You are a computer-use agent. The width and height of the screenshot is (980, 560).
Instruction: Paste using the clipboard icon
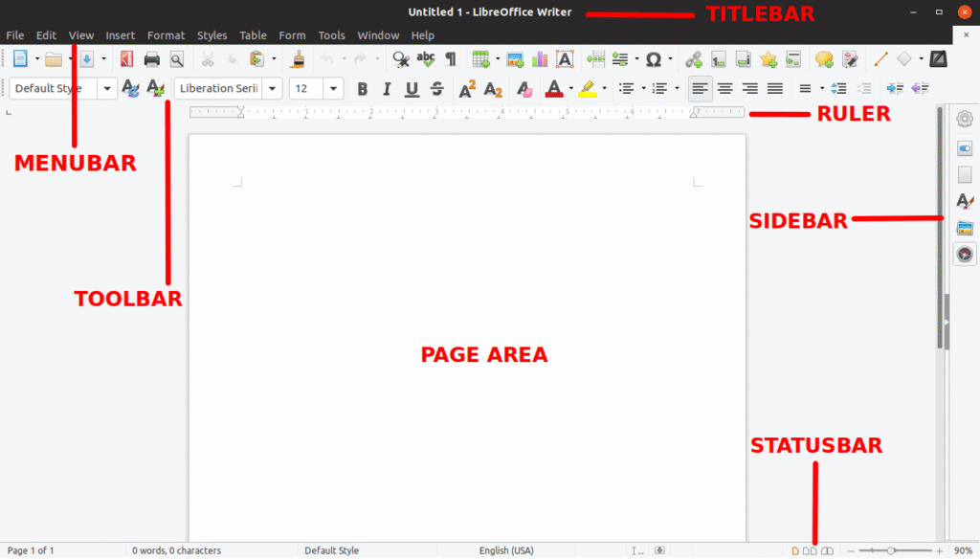click(x=256, y=59)
